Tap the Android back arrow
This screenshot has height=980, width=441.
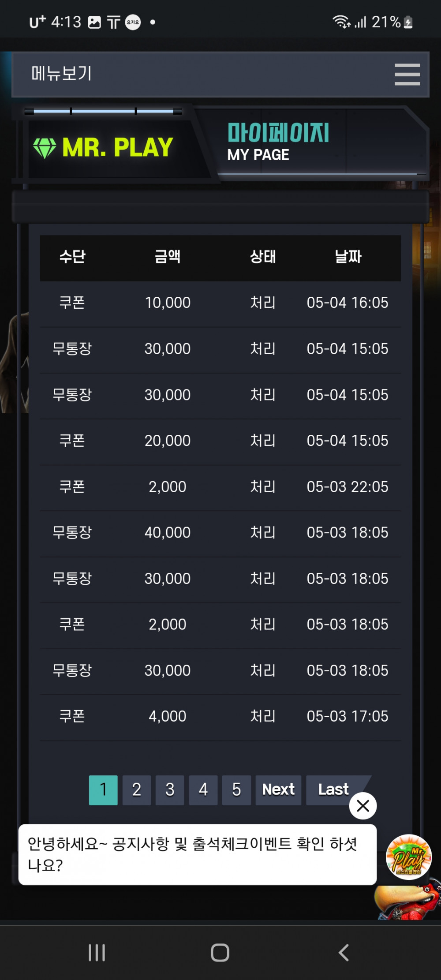pos(344,953)
